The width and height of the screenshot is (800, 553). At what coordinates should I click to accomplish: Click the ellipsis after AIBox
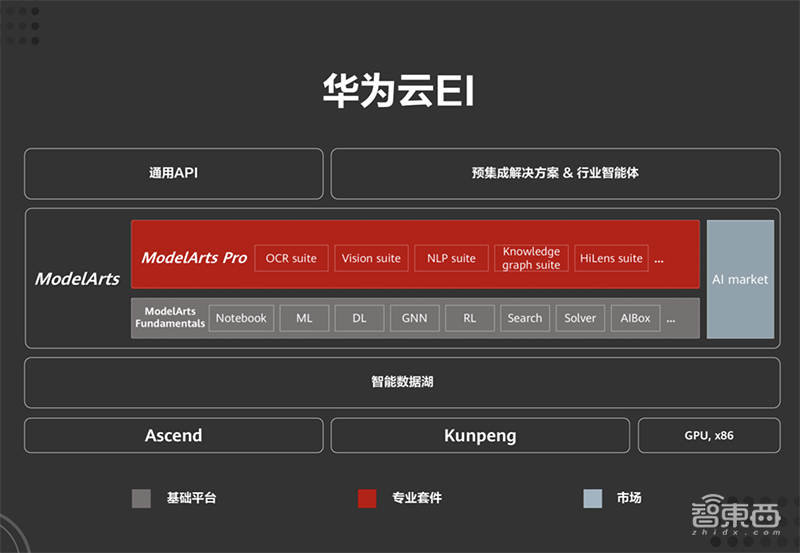pyautogui.click(x=671, y=320)
